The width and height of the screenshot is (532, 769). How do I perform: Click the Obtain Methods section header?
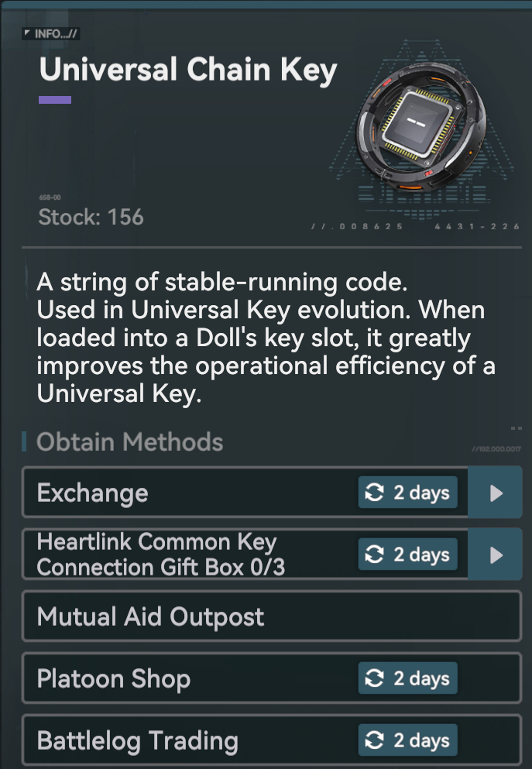130,442
